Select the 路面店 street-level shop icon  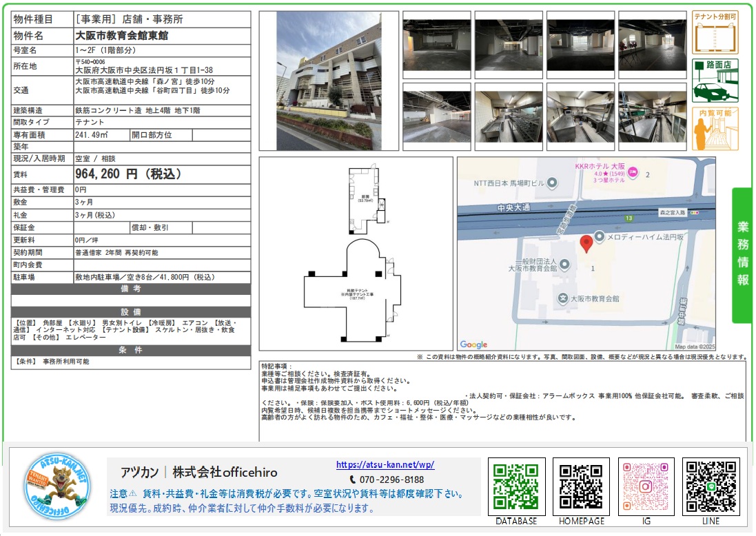pyautogui.click(x=715, y=80)
